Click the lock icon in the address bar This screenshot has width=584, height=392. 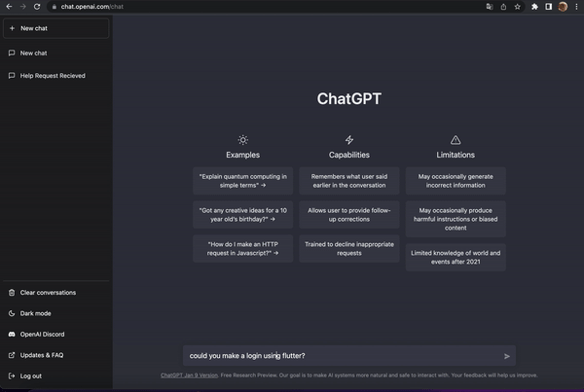point(55,7)
